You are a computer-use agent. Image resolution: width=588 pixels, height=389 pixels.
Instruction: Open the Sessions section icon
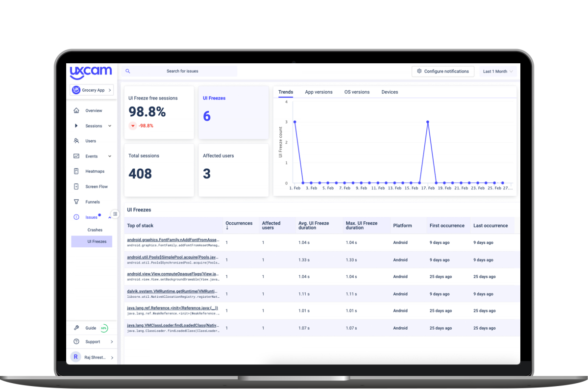[76, 126]
